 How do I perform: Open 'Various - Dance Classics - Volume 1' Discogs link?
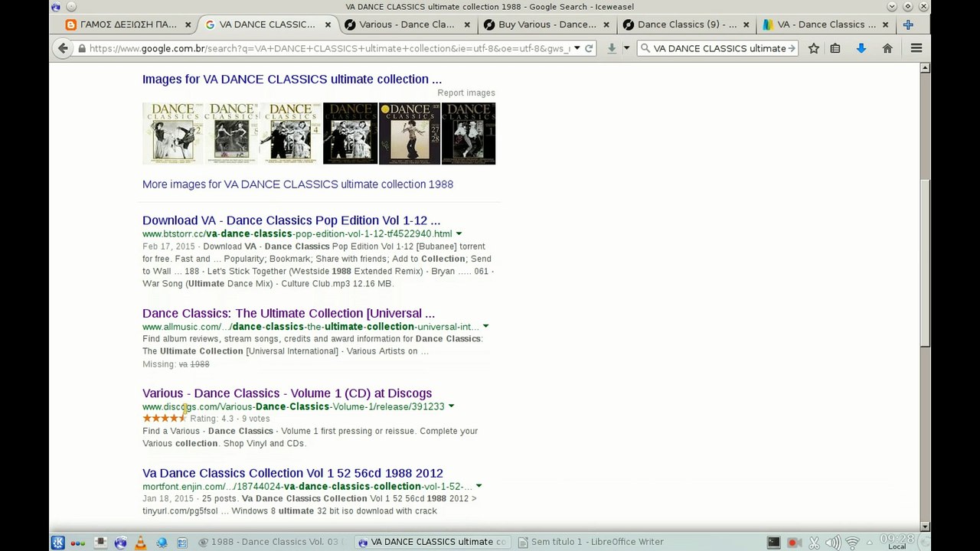point(287,393)
